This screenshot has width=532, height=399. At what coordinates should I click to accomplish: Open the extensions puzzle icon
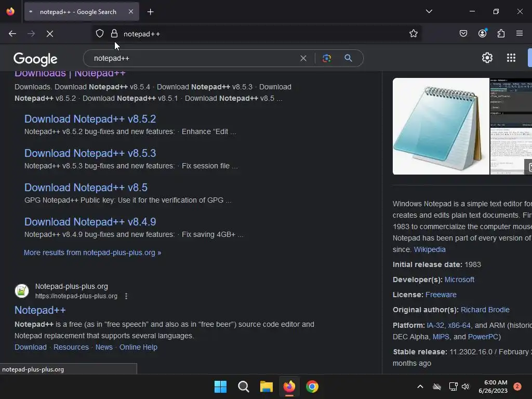pos(501,33)
